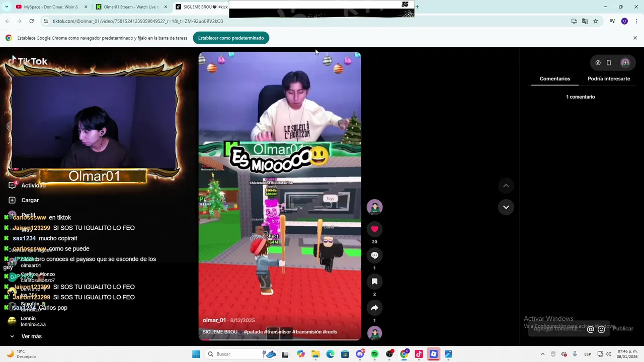Open Chrome profile avatar button
This screenshot has width=644, height=362.
(x=624, y=21)
